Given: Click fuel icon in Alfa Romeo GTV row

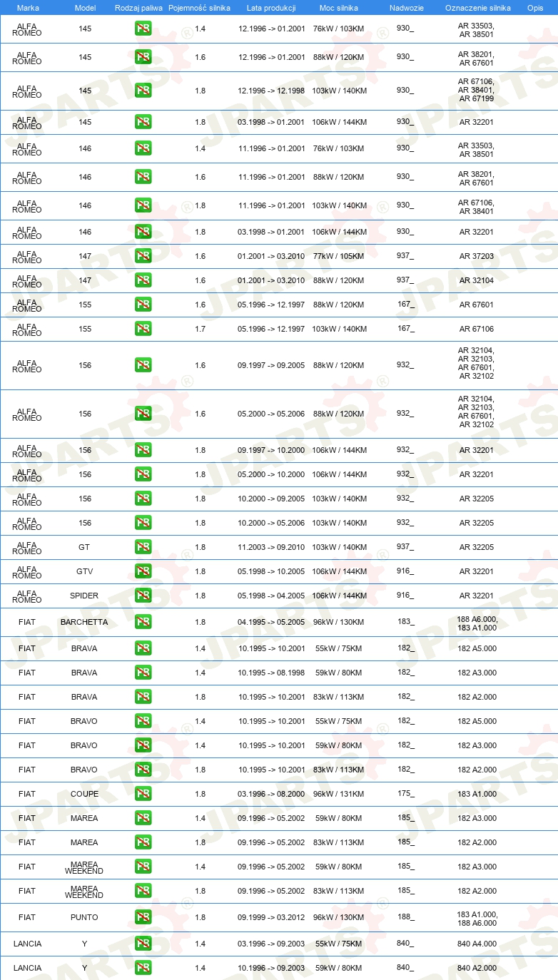Looking at the screenshot, I should [x=143, y=571].
